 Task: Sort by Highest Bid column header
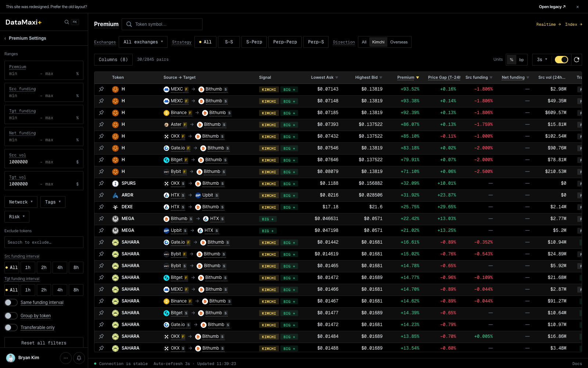pyautogui.click(x=369, y=77)
